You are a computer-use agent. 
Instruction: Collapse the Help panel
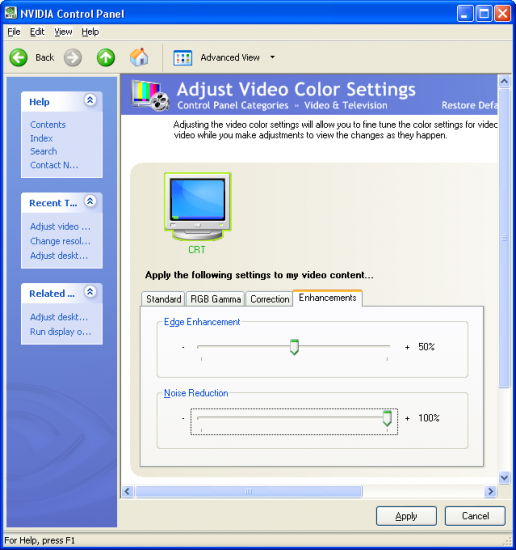(90, 100)
